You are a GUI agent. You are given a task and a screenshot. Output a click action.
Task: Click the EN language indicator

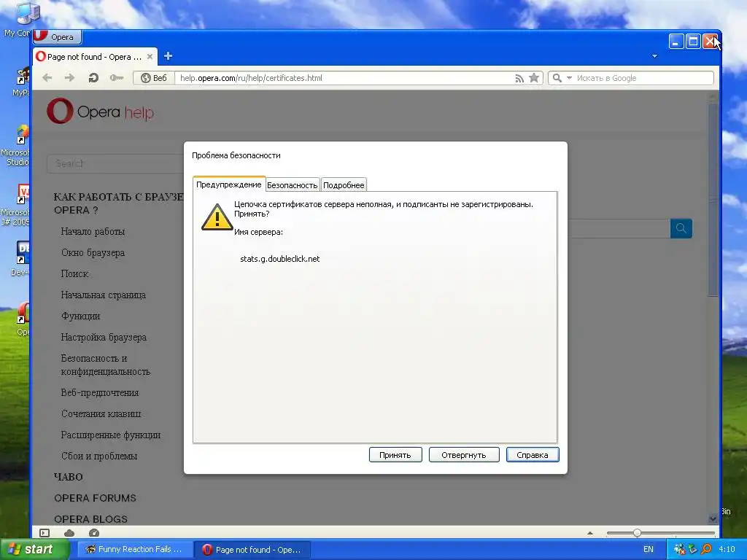[x=649, y=549]
